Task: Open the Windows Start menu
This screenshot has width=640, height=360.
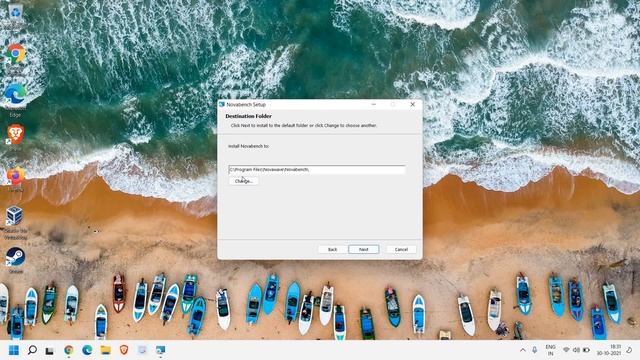Action: click(x=14, y=350)
